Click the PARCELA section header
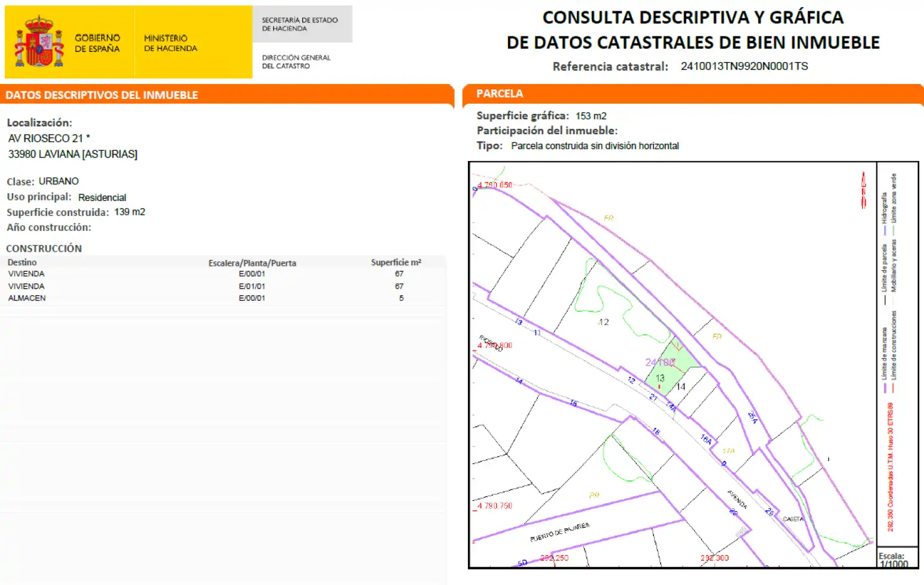This screenshot has width=924, height=585. 500,94
